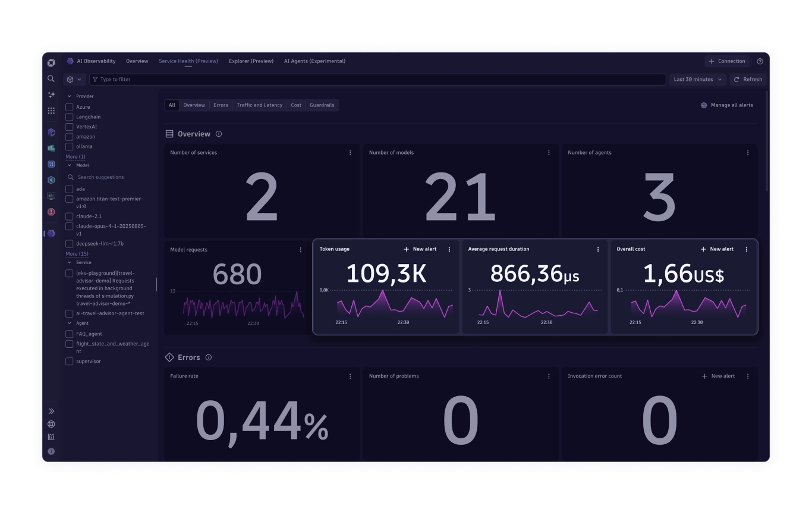Open three-dot menu on Average request duration
This screenshot has width=812, height=515.
pyautogui.click(x=598, y=249)
